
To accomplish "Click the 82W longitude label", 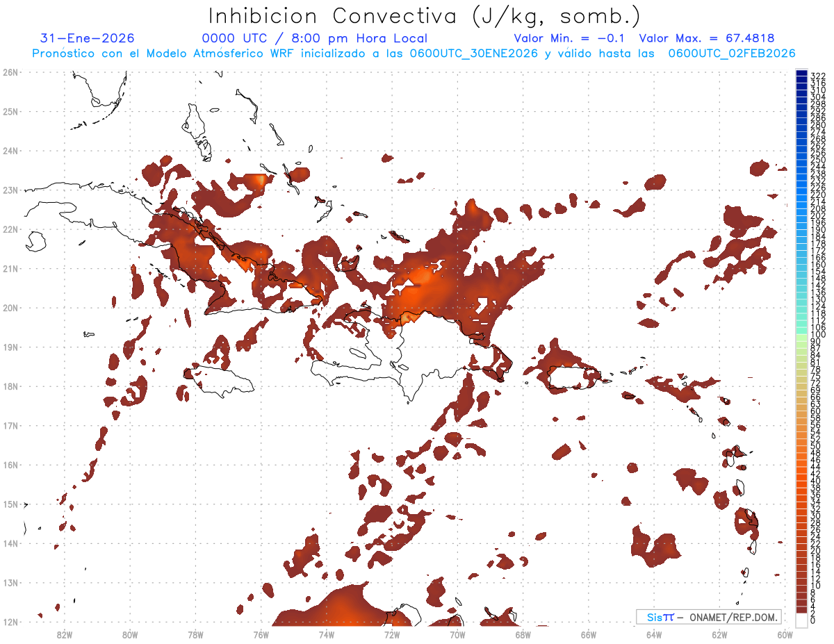I will coord(65,634).
